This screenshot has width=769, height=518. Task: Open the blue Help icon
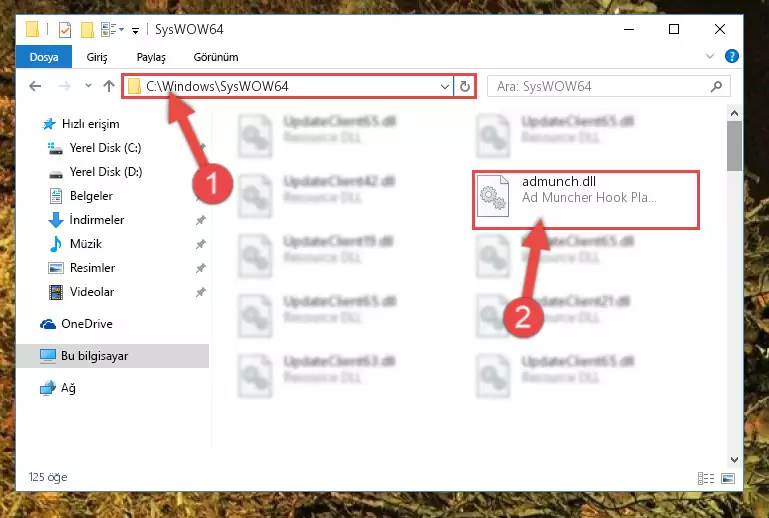point(731,56)
